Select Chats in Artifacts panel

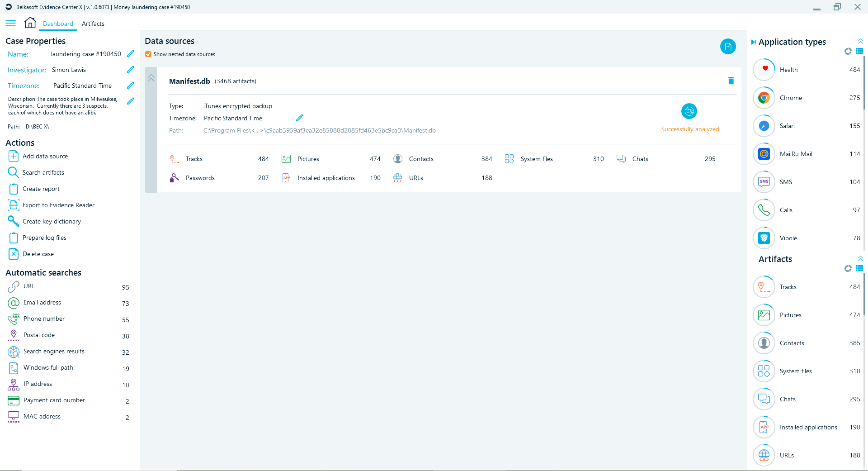point(807,399)
